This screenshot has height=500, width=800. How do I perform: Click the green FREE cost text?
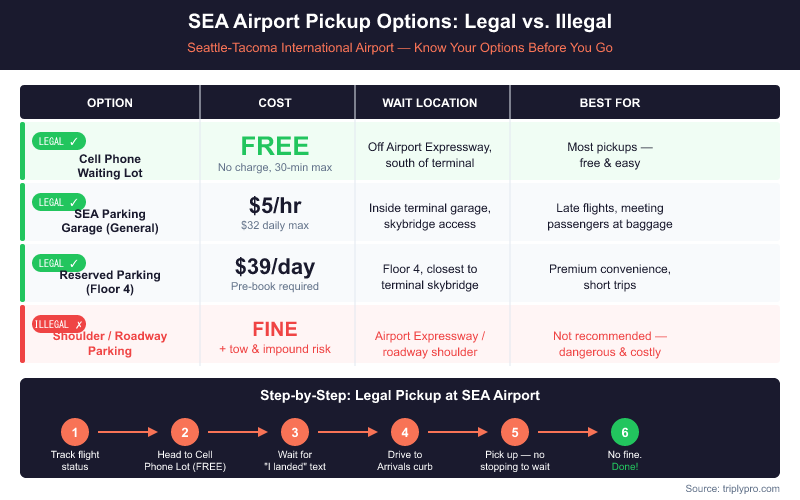(275, 145)
